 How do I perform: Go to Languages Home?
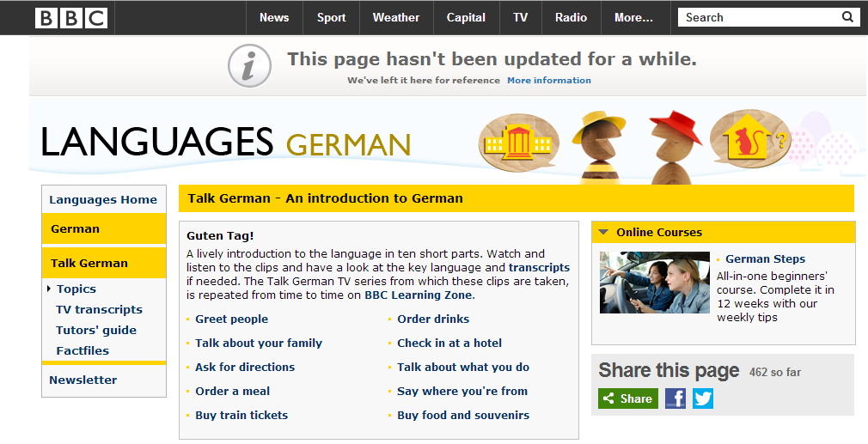point(103,199)
